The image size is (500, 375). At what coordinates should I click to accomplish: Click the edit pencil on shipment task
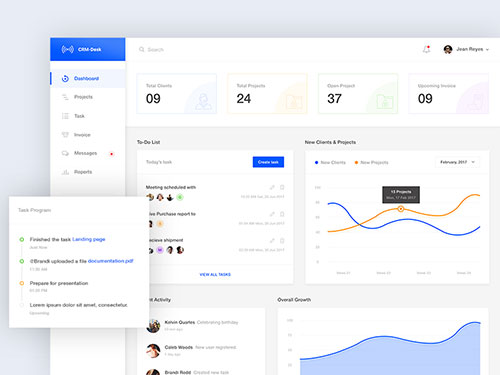[x=272, y=240]
